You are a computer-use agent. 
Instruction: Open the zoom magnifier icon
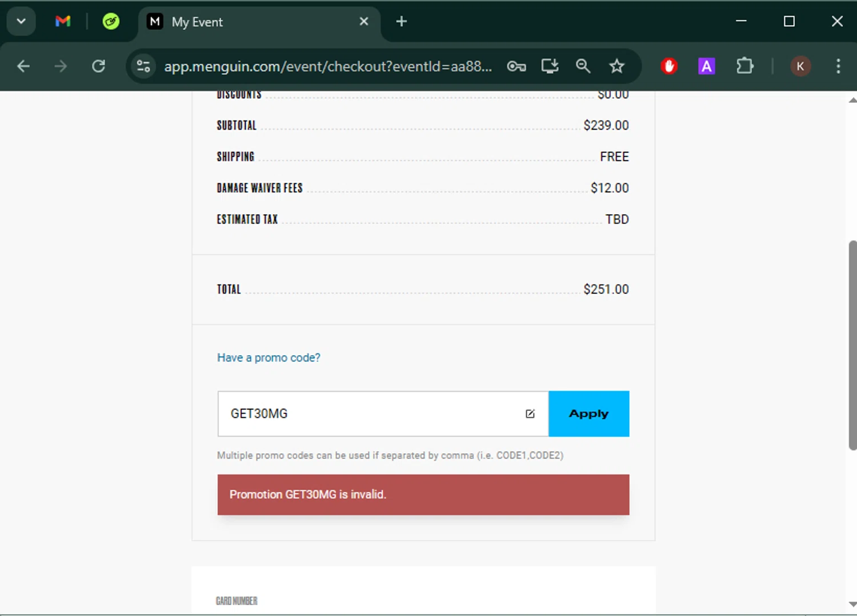click(583, 66)
